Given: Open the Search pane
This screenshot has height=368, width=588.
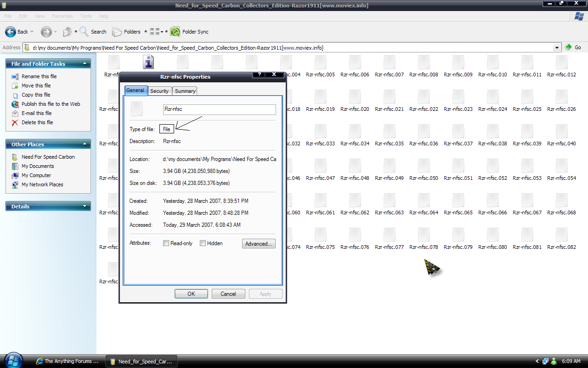Looking at the screenshot, I should click(x=93, y=32).
